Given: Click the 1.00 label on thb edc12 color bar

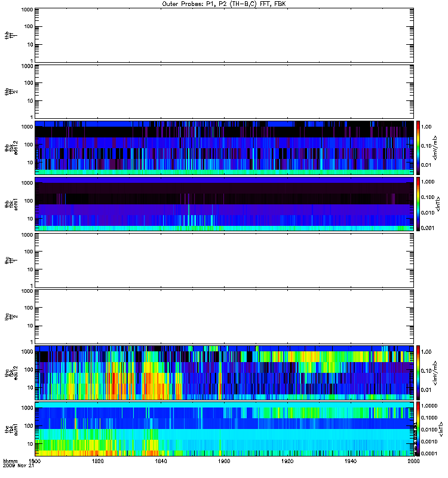Looking at the screenshot, I should point(426,127).
